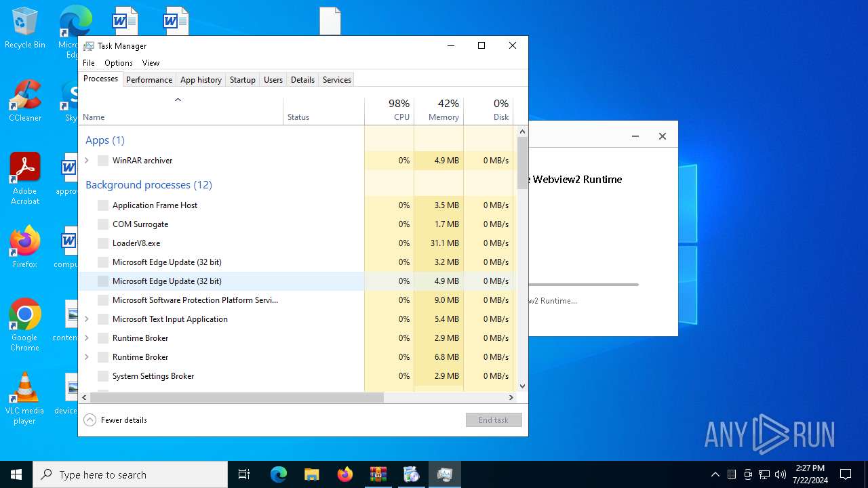868x488 pixels.
Task: Switch to the Performance tab
Action: click(x=149, y=80)
